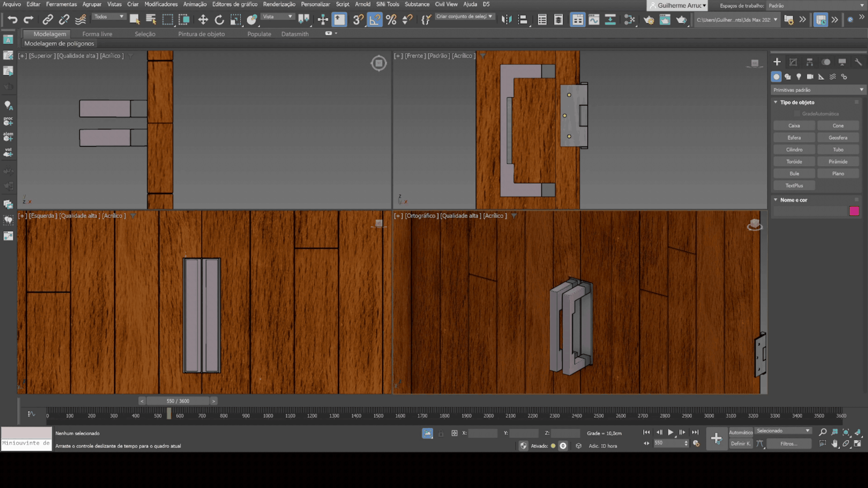Click the Filtros... key filter button
The height and width of the screenshot is (488, 868).
(789, 444)
